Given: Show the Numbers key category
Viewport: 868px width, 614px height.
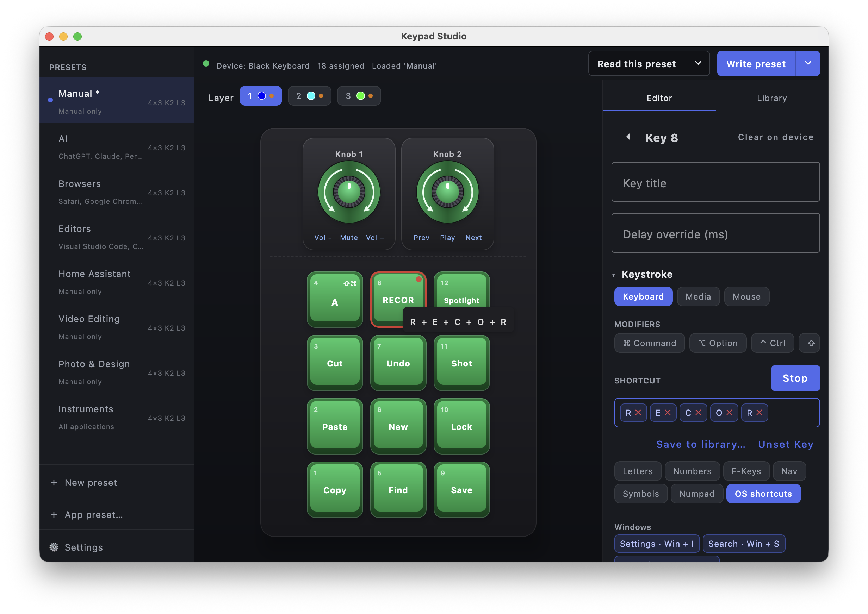Looking at the screenshot, I should (x=692, y=471).
